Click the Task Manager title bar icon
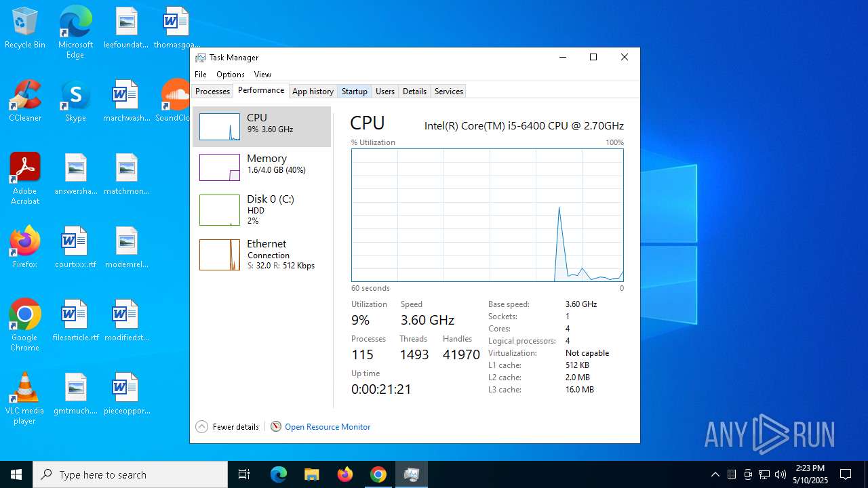The width and height of the screenshot is (868, 488). click(201, 58)
